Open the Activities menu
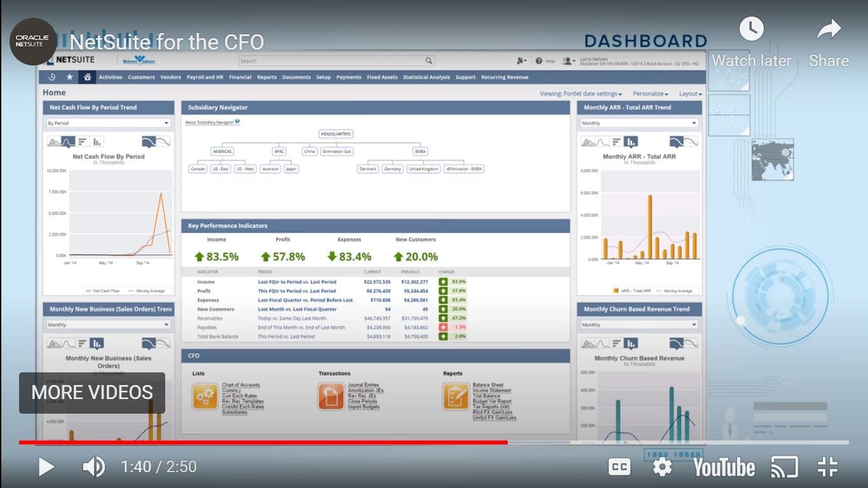 [x=111, y=78]
